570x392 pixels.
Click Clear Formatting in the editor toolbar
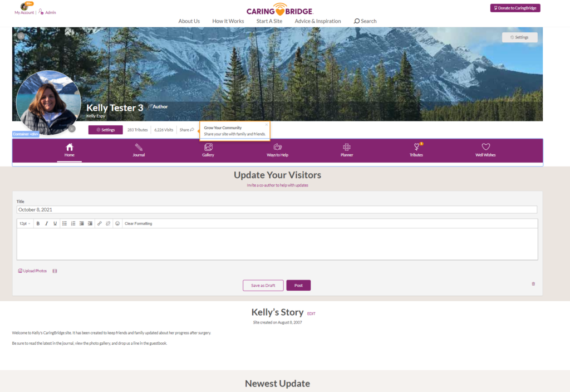pos(138,224)
